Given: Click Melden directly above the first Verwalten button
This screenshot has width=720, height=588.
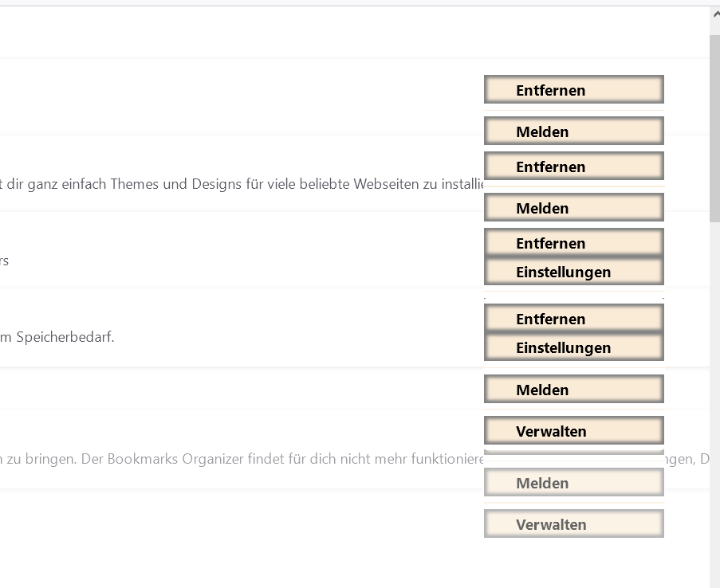Looking at the screenshot, I should click(573, 390).
